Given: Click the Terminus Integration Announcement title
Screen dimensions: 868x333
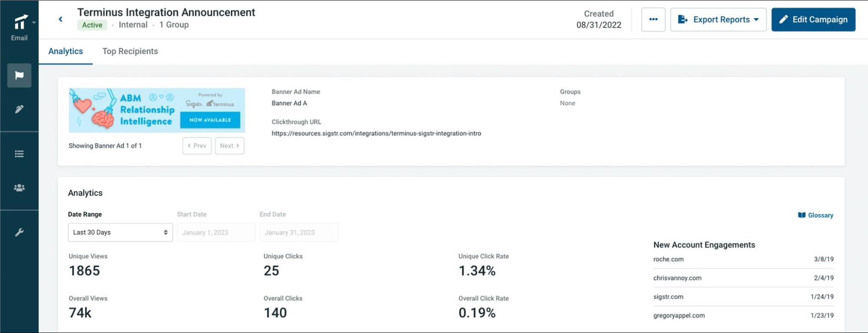Looking at the screenshot, I should (166, 12).
